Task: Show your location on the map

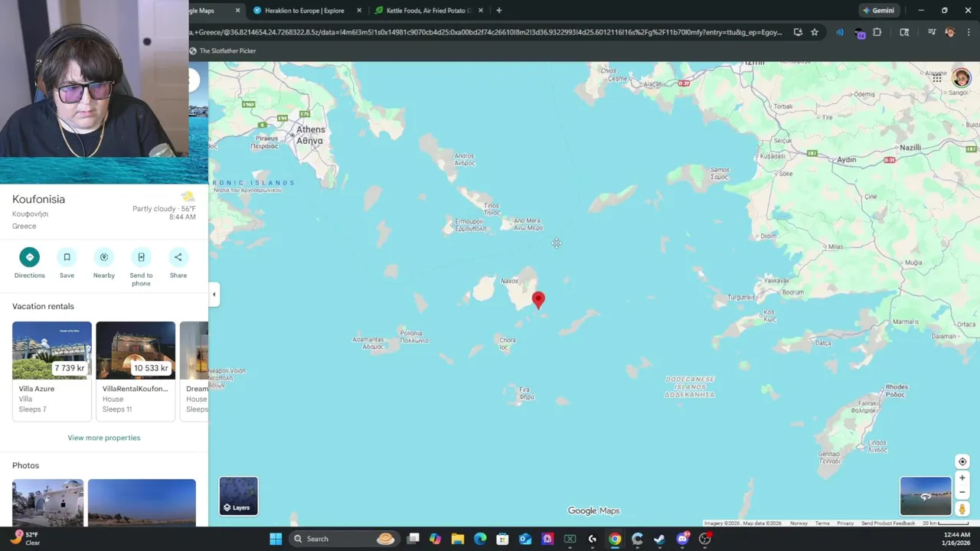Action: coord(962,461)
